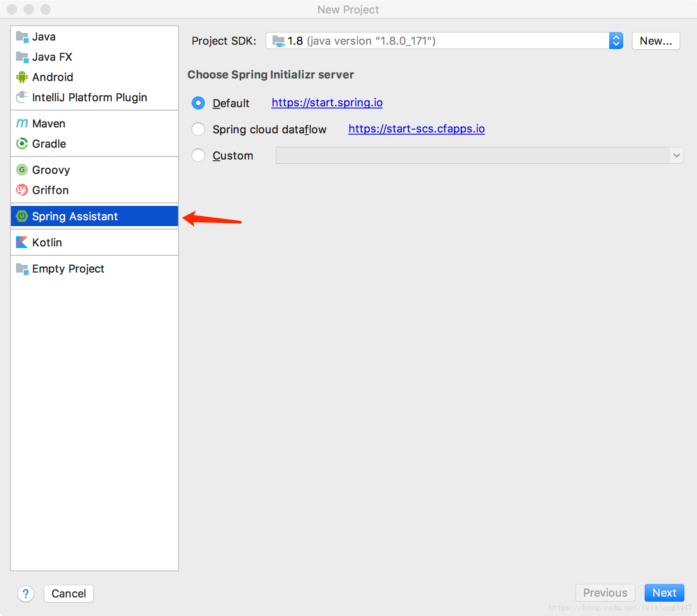Screen dimensions: 697x616
Task: Click the Android robot icon
Action: tap(22, 77)
